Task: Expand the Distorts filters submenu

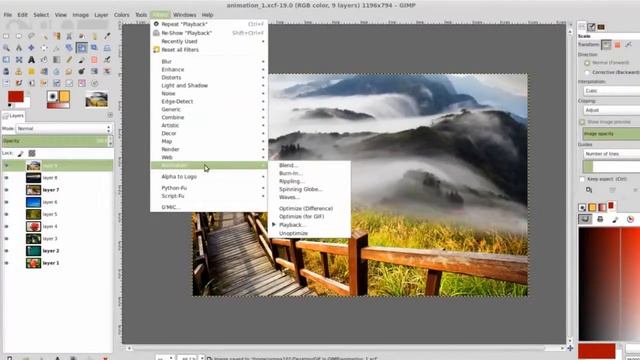Action: pyautogui.click(x=209, y=78)
